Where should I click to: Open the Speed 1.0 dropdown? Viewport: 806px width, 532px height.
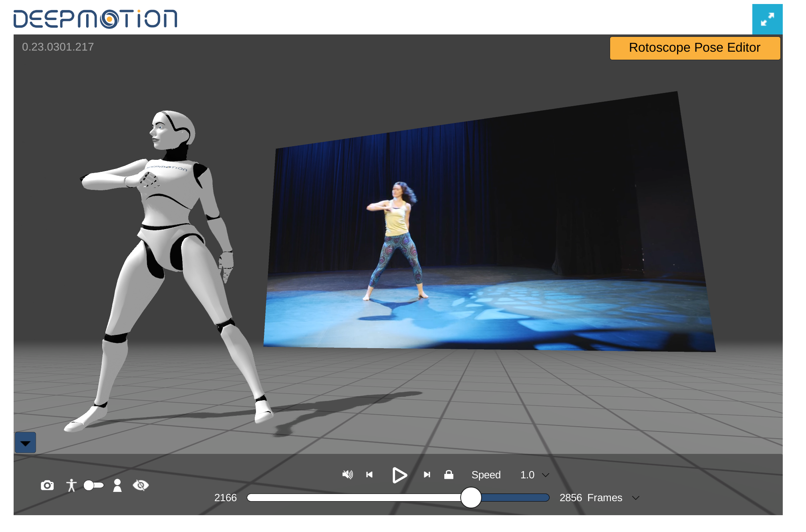click(535, 475)
